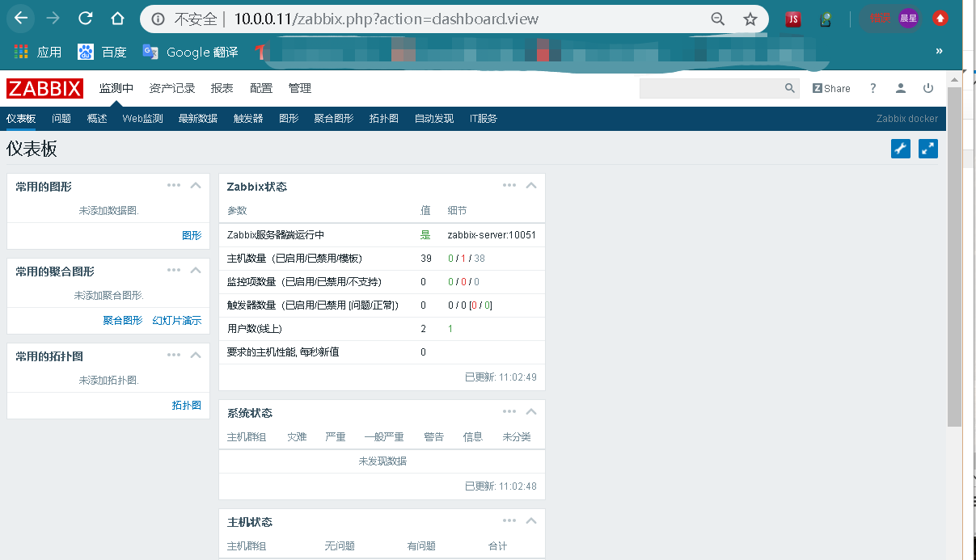The height and width of the screenshot is (560, 976).
Task: Open the 幻灯片演示 link
Action: pyautogui.click(x=177, y=321)
